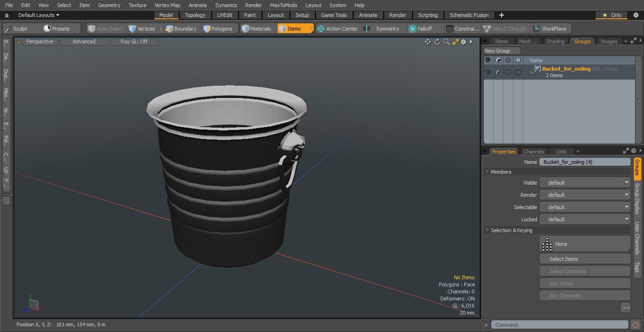Click the Command input field
This screenshot has height=332, width=644.
(x=559, y=325)
